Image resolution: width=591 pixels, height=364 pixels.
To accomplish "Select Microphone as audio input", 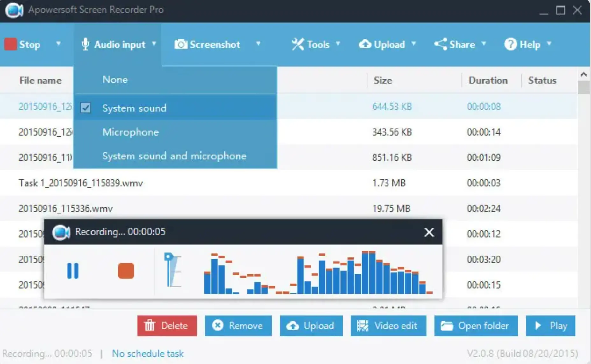I will coord(130,132).
